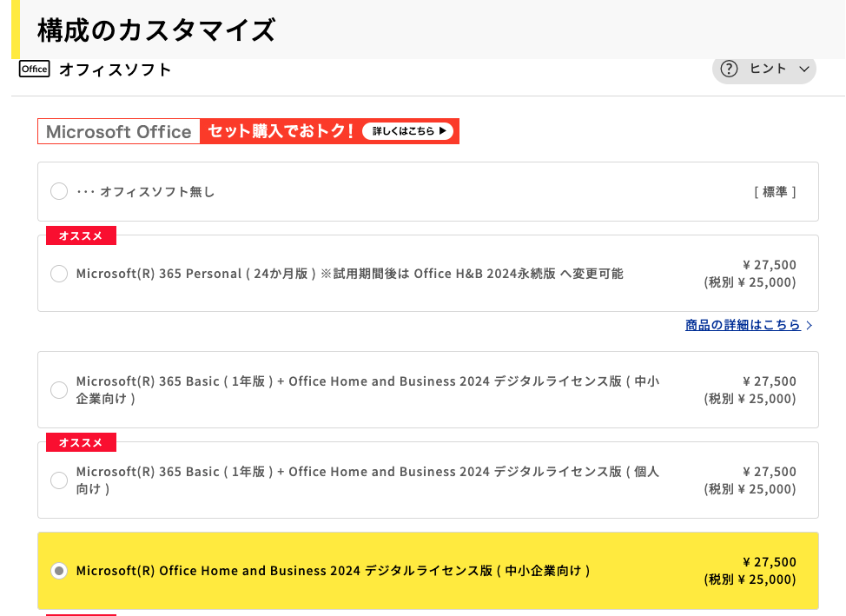Open the 商品の詳細はこちら link
The height and width of the screenshot is (616, 846).
click(x=743, y=325)
